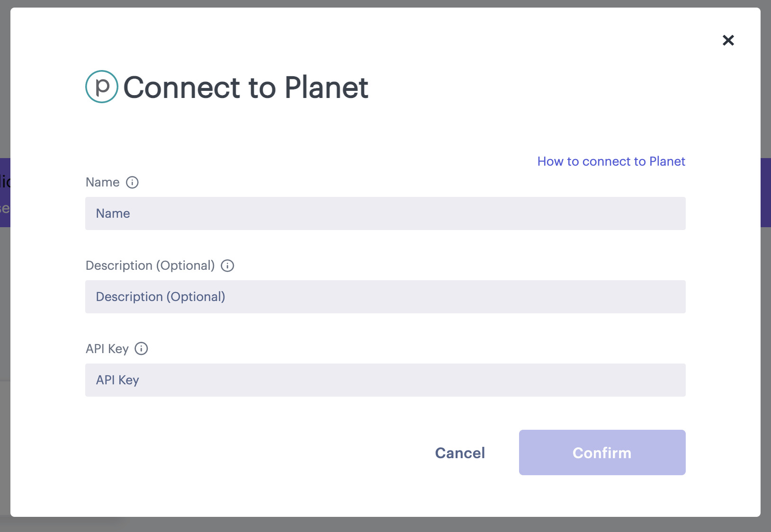This screenshot has height=532, width=771.
Task: Click the purple banner at right edge
Action: (766, 193)
